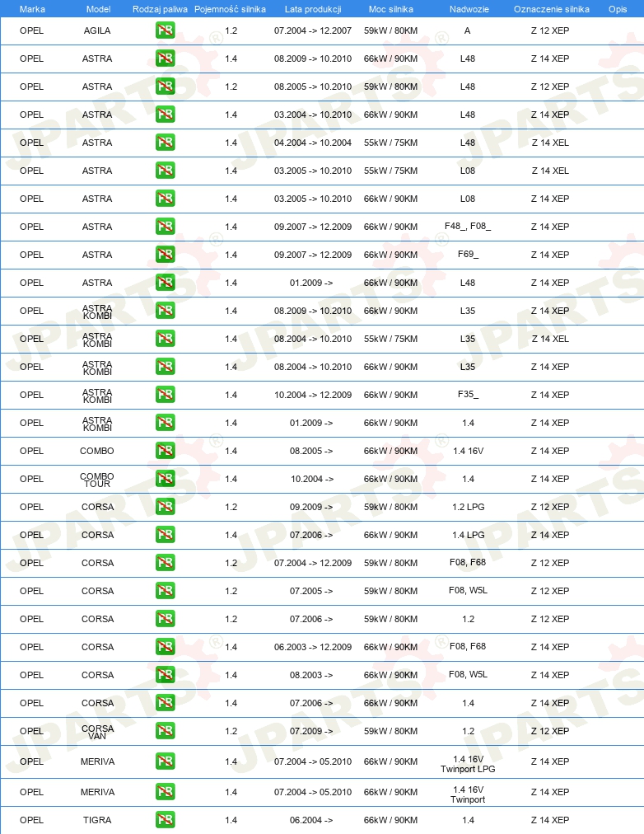Click the body code F35_
Screen dimensions: 644x834
point(468,395)
